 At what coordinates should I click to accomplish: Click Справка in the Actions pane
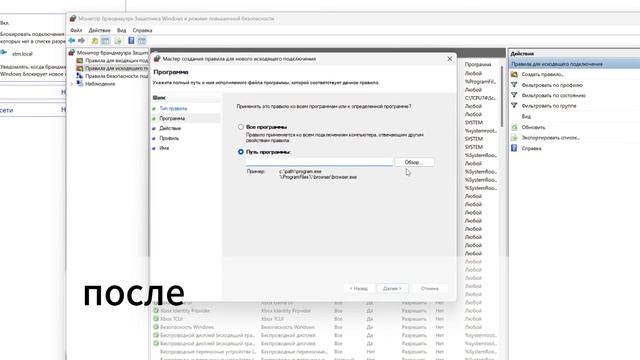pos(527,148)
